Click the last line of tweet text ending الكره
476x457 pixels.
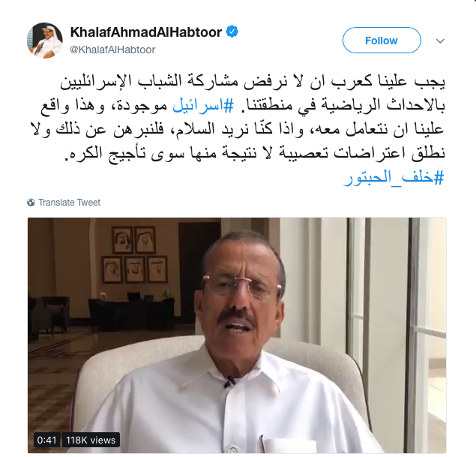tap(255, 153)
